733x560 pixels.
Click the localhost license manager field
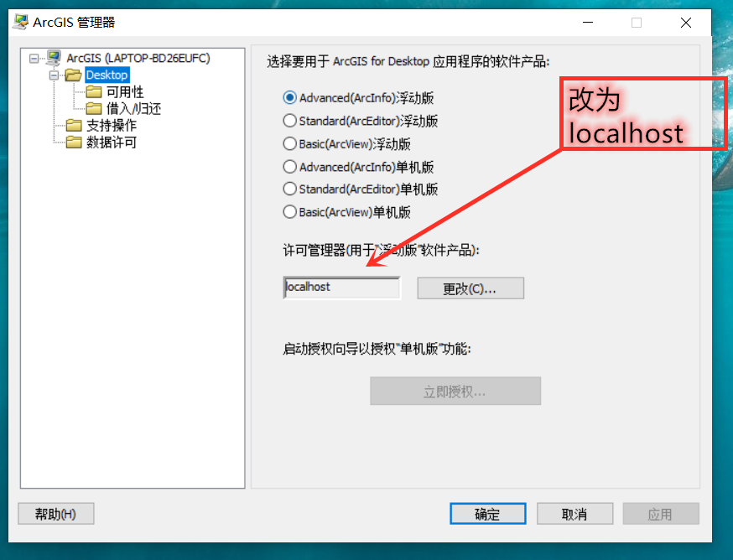pos(341,287)
